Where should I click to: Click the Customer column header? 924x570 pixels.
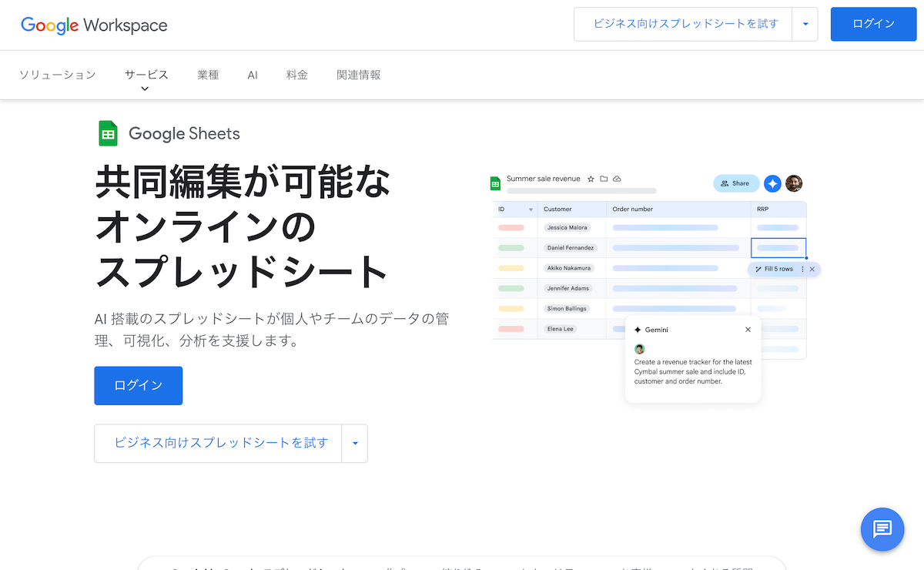(557, 210)
